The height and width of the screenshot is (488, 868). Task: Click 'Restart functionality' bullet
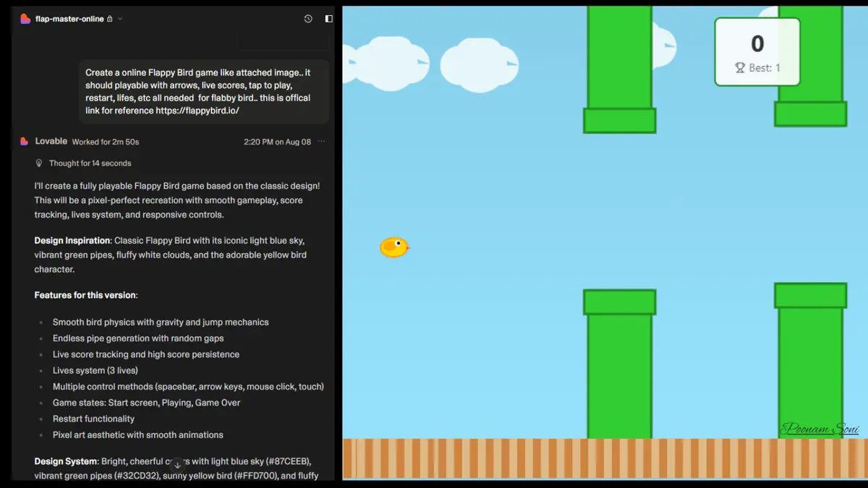tap(93, 419)
